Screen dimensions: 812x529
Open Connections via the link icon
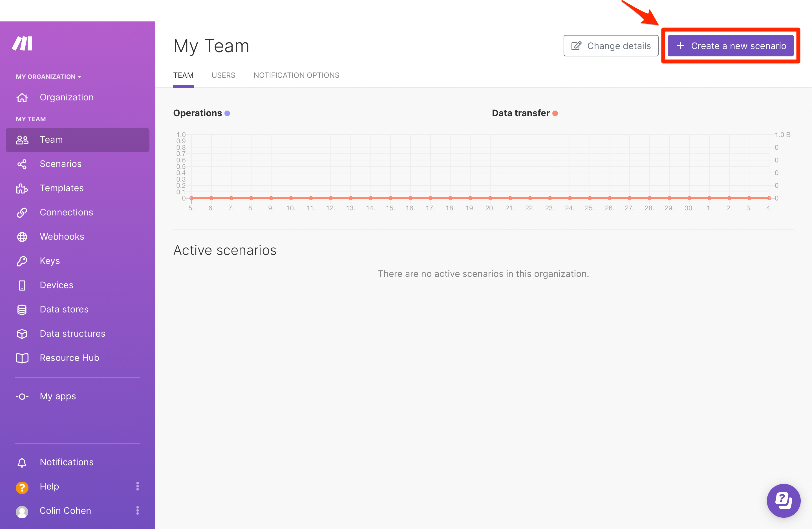pyautogui.click(x=22, y=213)
